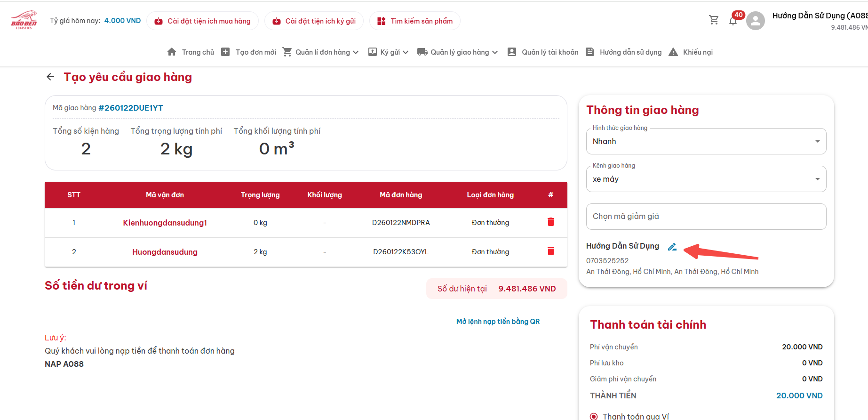
Task: Open Quản lý tài khoản menu item
Action: click(550, 52)
